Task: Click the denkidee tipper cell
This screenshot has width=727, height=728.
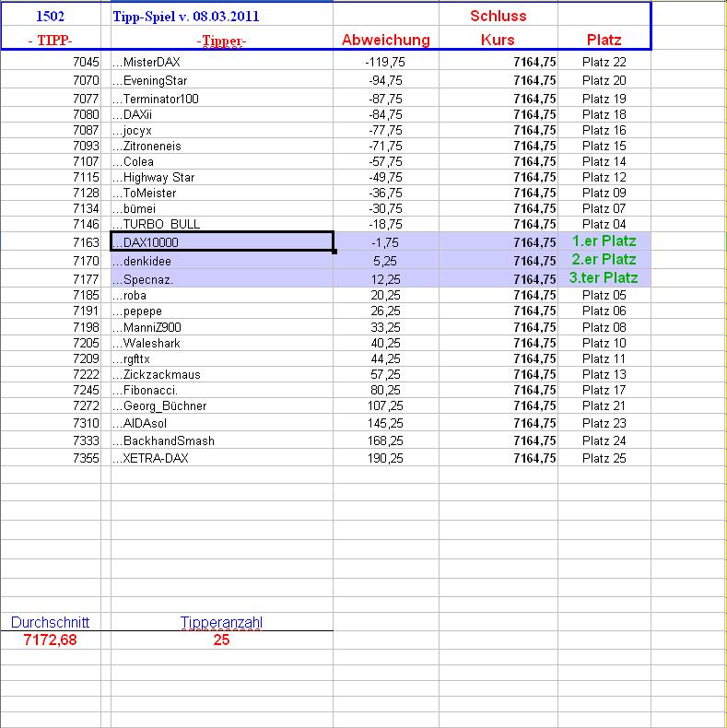Action: pyautogui.click(x=222, y=261)
